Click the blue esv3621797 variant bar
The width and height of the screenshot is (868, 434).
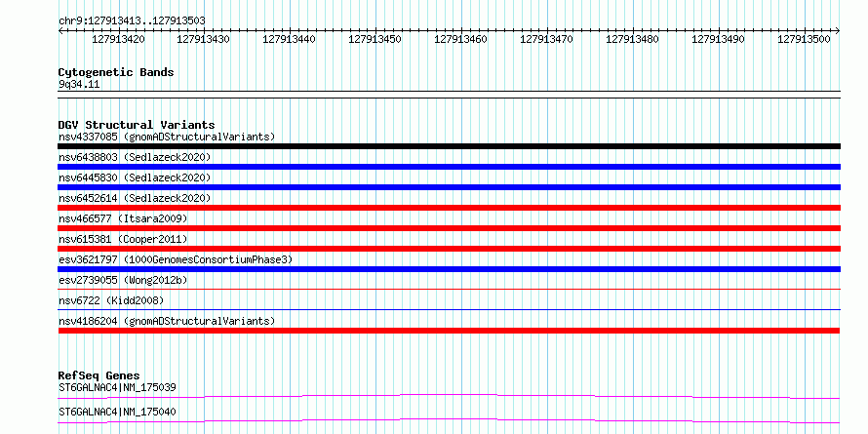tap(449, 269)
